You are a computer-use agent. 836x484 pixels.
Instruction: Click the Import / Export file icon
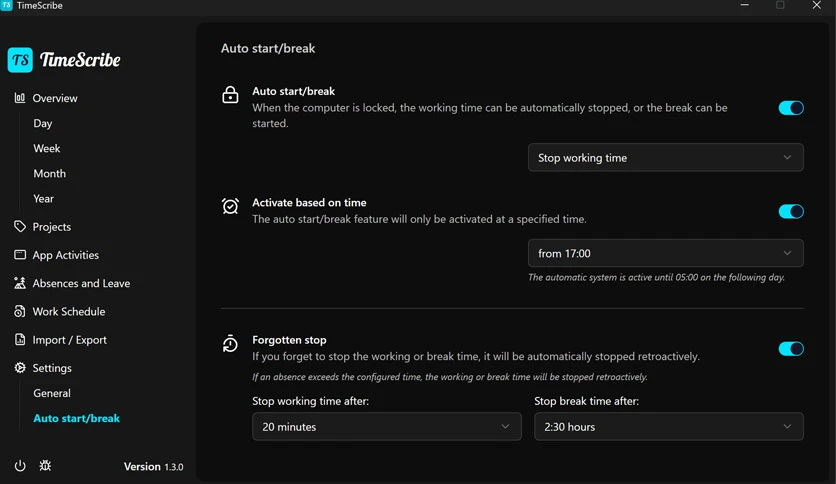20,339
